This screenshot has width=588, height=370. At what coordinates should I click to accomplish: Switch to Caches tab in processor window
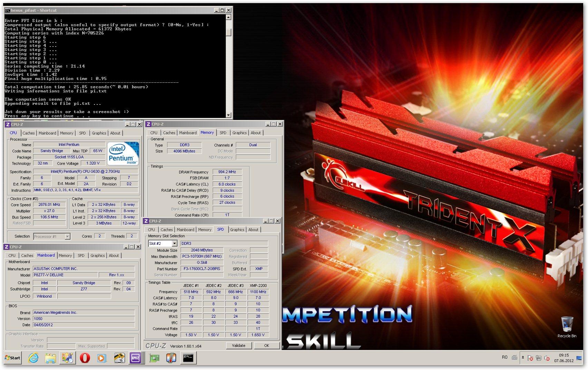coord(29,133)
